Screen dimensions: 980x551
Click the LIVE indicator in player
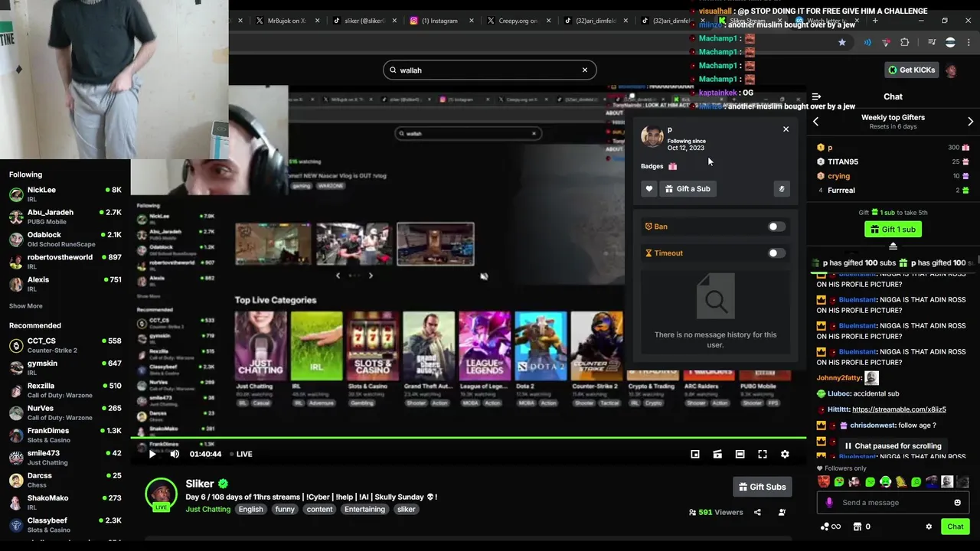pyautogui.click(x=241, y=454)
